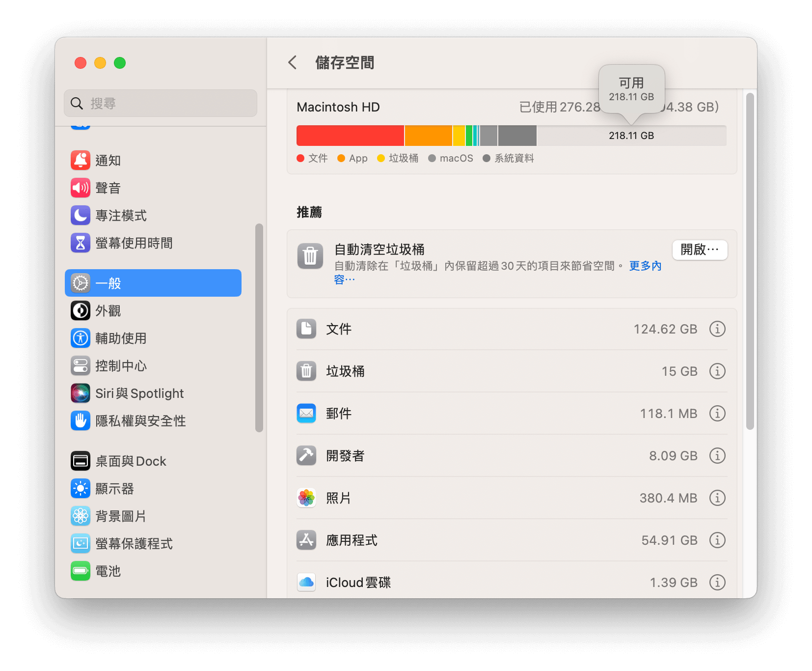Viewport: 812px width, 671px height.
Task: Click the 1.39 GB iCloud size
Action: tap(674, 583)
